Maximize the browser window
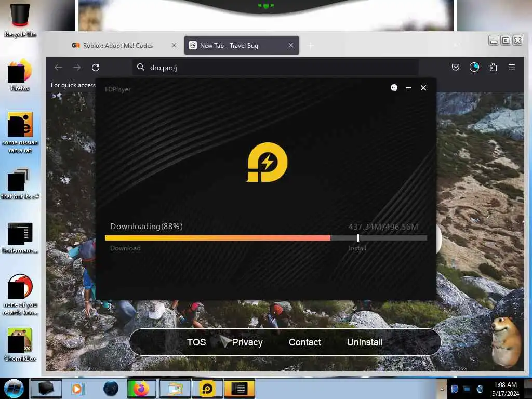This screenshot has height=399, width=532. (x=506, y=41)
